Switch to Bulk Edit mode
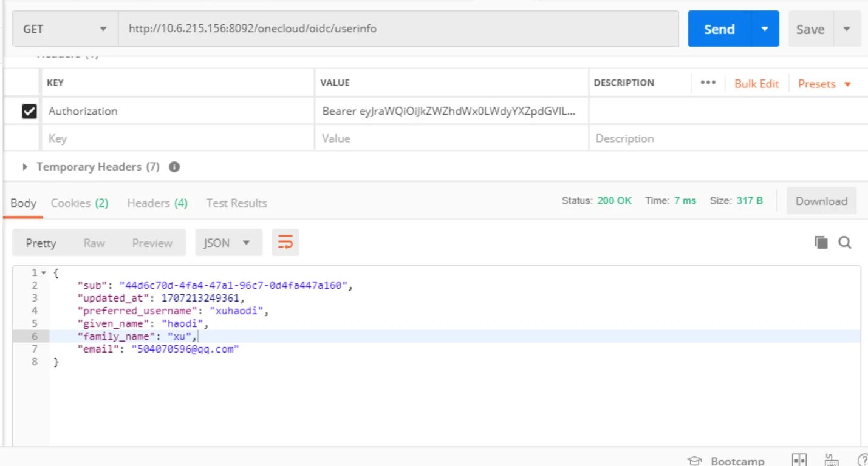The image size is (868, 466). click(756, 84)
